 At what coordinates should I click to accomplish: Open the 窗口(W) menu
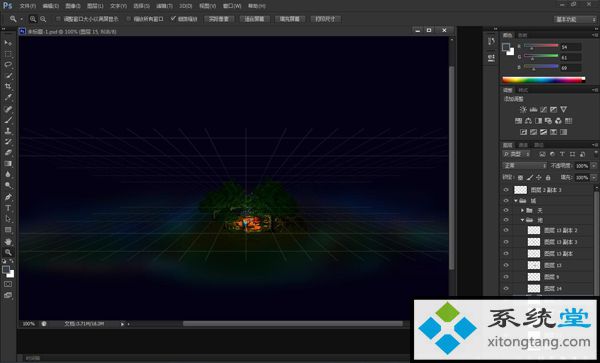[x=232, y=6]
